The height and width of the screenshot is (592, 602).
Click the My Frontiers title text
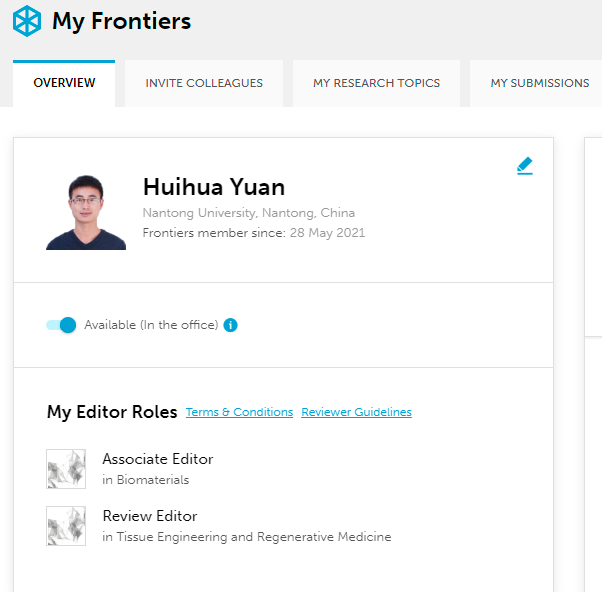coord(121,21)
